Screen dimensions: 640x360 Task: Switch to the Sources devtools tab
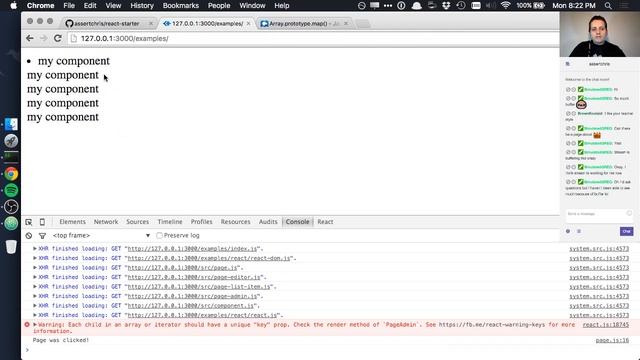pos(138,222)
